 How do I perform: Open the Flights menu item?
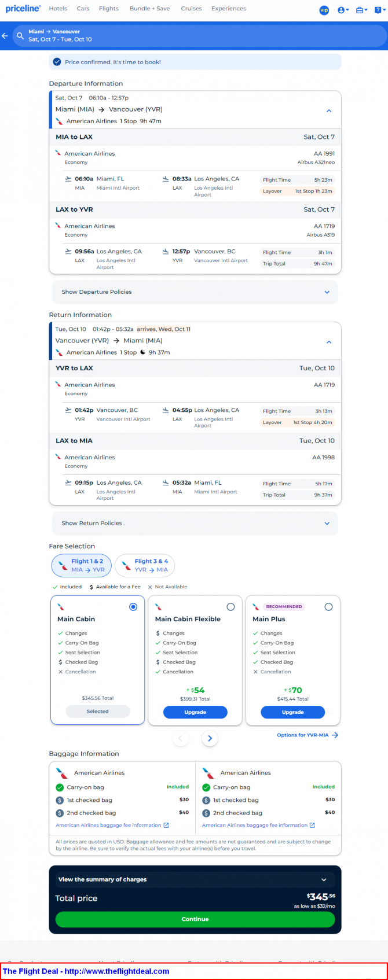108,9
